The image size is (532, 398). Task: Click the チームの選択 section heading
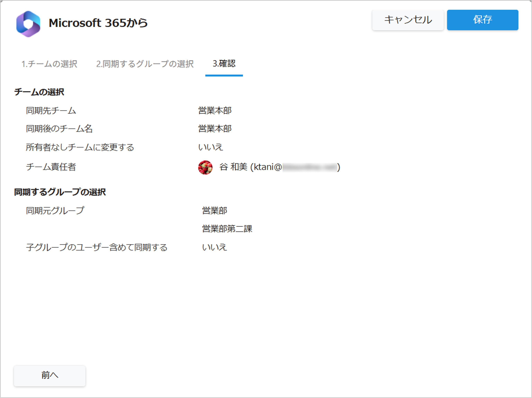pyautogui.click(x=39, y=92)
